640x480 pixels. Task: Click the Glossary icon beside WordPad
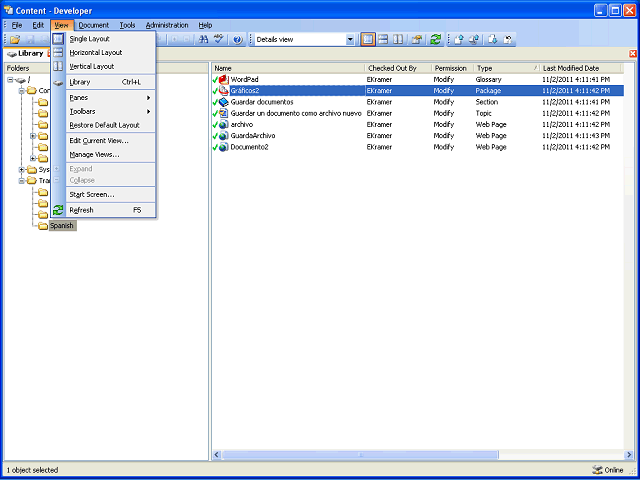[x=223, y=79]
